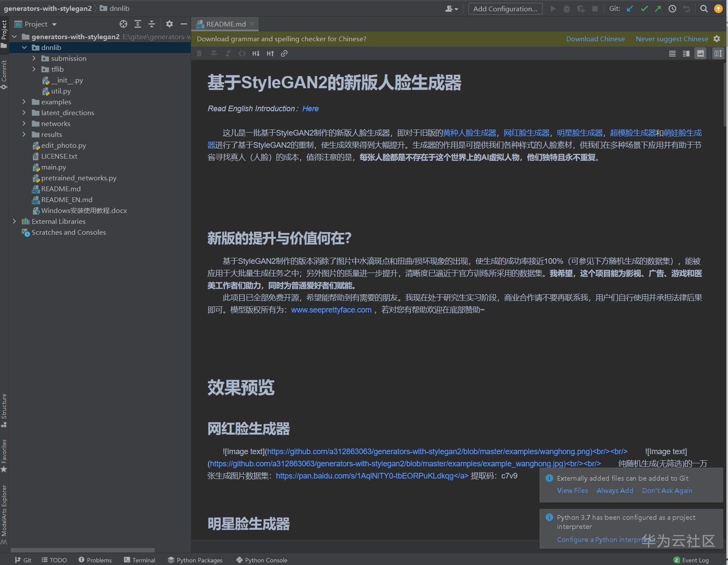728x565 pixels.
Task: Open Git history clock icon
Action: tap(672, 9)
